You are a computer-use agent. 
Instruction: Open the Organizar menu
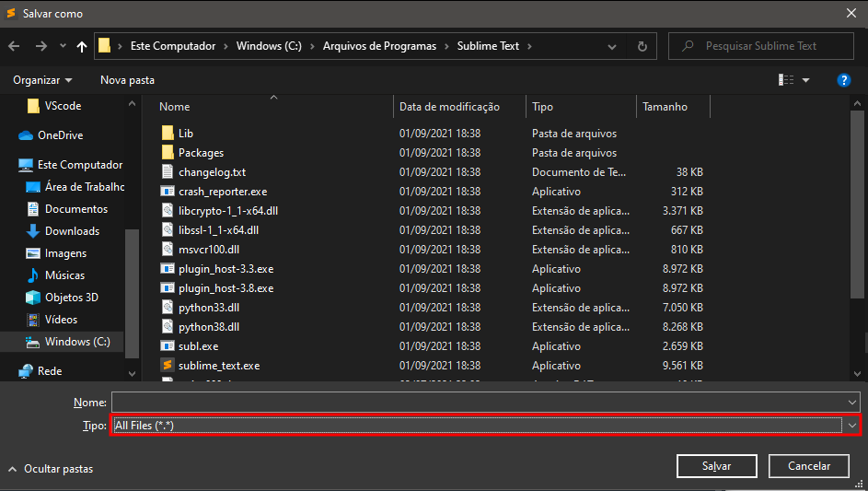(42, 80)
